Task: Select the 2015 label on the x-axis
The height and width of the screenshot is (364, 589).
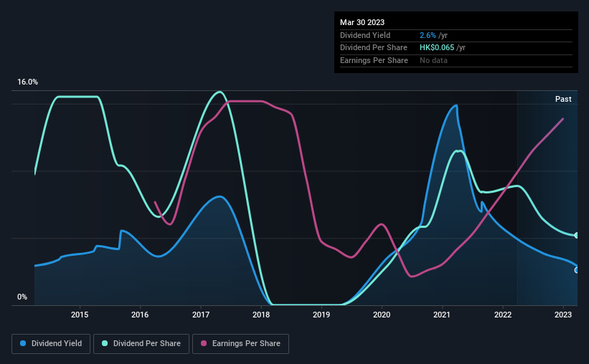Action: pyautogui.click(x=80, y=315)
